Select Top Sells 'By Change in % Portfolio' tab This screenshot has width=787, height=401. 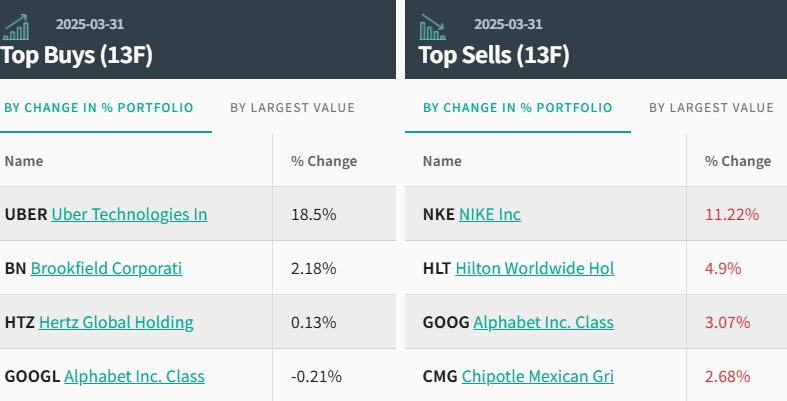pos(517,108)
